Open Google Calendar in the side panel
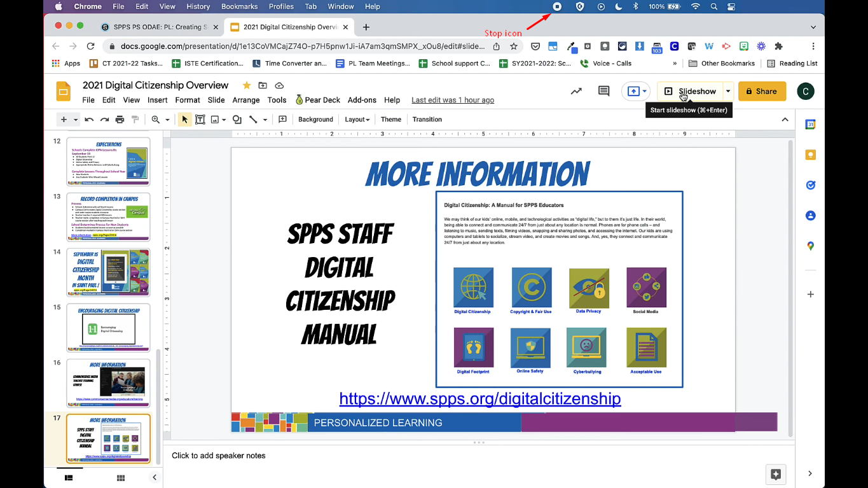The image size is (868, 488). (x=810, y=125)
